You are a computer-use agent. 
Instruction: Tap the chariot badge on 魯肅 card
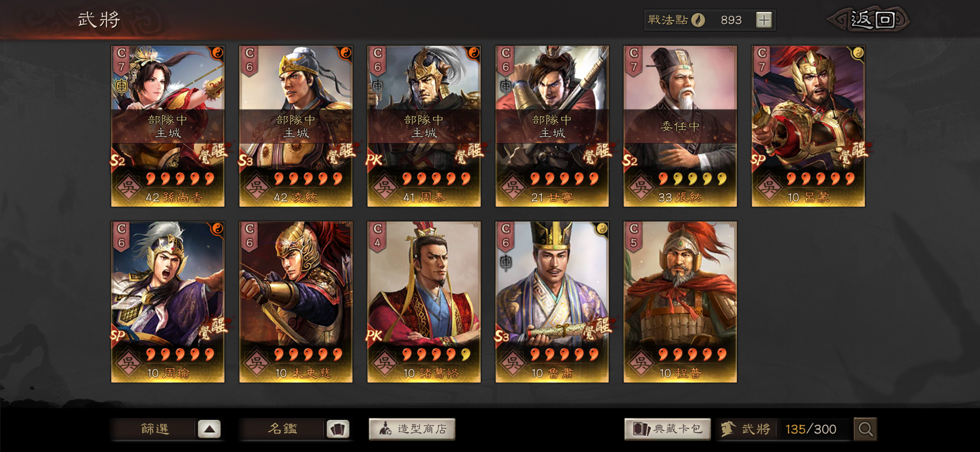coord(506,262)
